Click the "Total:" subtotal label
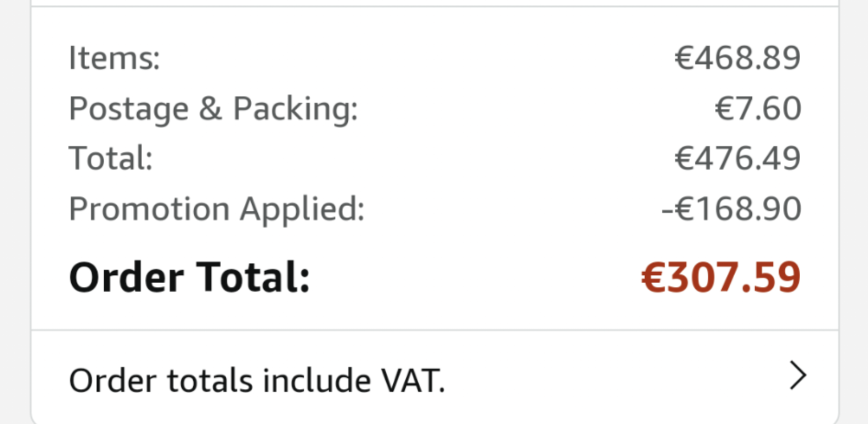The image size is (868, 424). [x=111, y=158]
